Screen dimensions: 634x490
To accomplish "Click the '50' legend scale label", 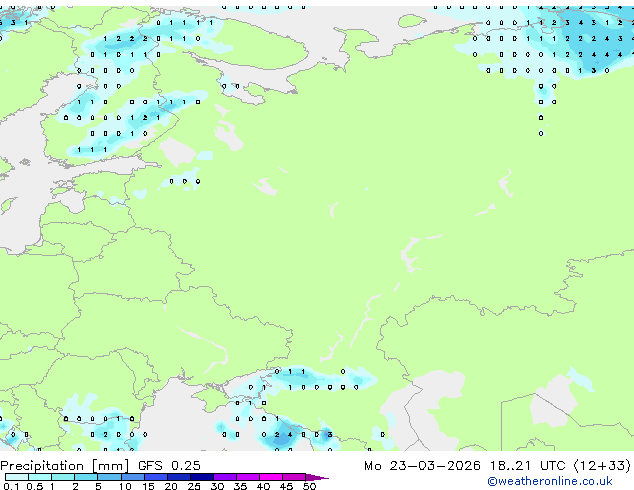I will [x=310, y=486].
